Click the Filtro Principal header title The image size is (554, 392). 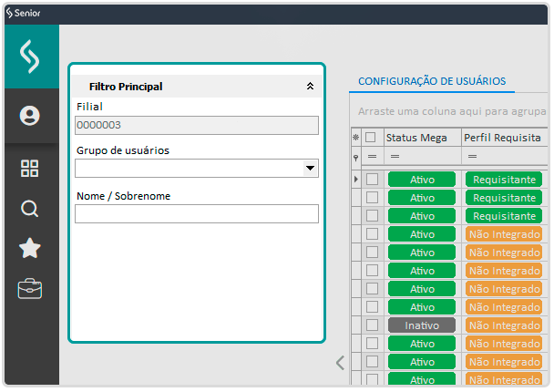tap(126, 87)
